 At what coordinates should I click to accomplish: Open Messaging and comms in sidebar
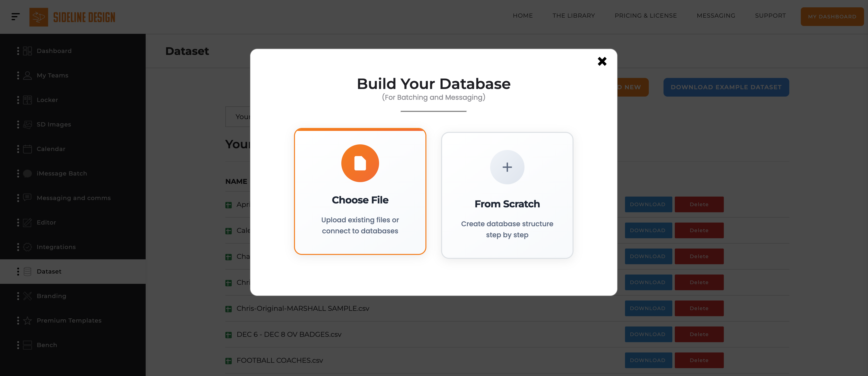pos(74,198)
